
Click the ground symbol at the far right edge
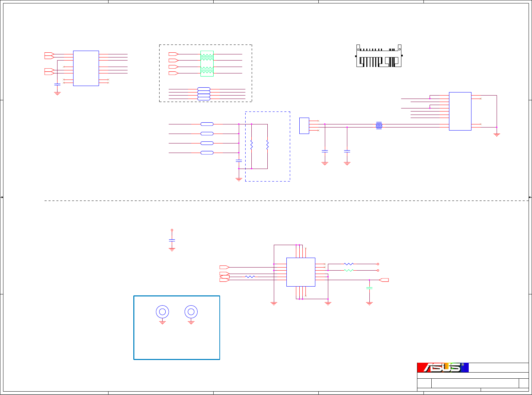click(497, 135)
